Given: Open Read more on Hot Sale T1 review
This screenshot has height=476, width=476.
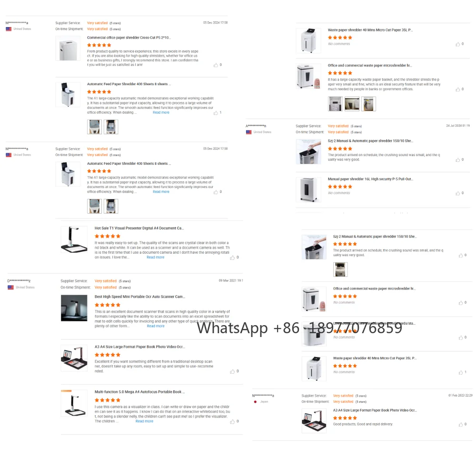Looking at the screenshot, I should coord(156,257).
